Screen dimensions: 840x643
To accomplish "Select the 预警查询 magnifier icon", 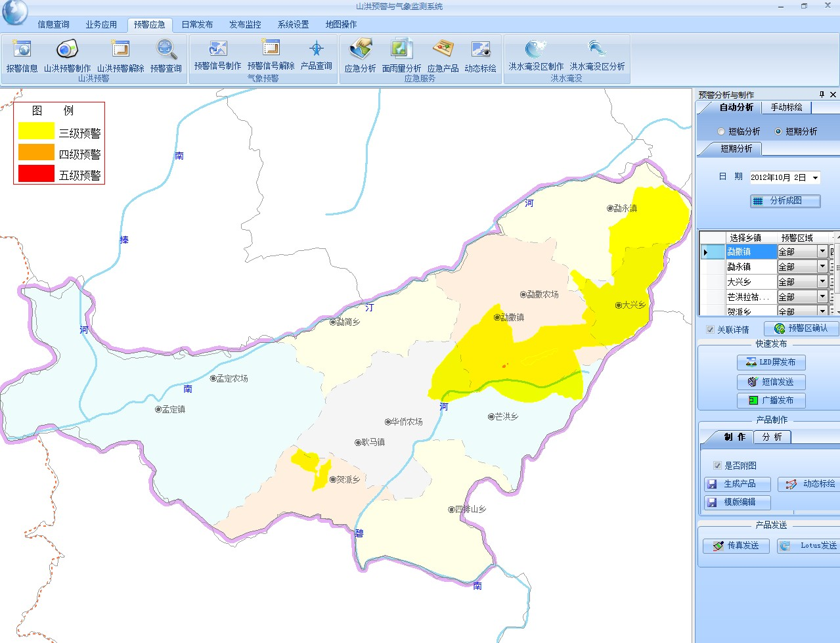I will click(x=166, y=51).
